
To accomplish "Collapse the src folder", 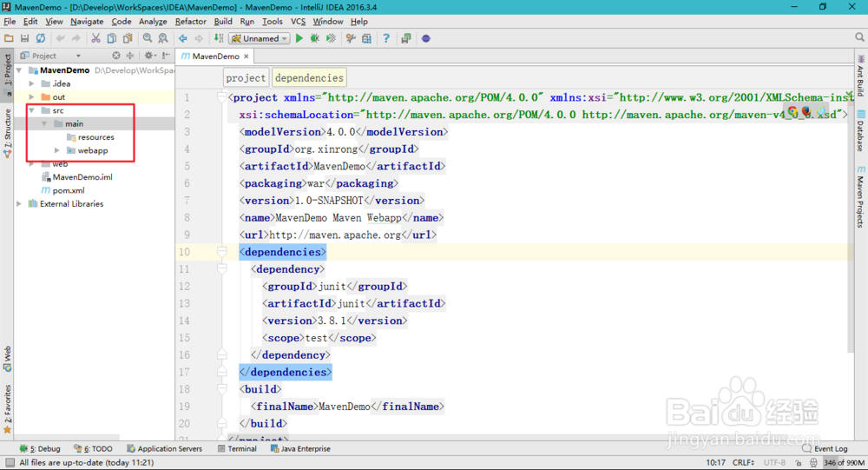I will pos(31,110).
